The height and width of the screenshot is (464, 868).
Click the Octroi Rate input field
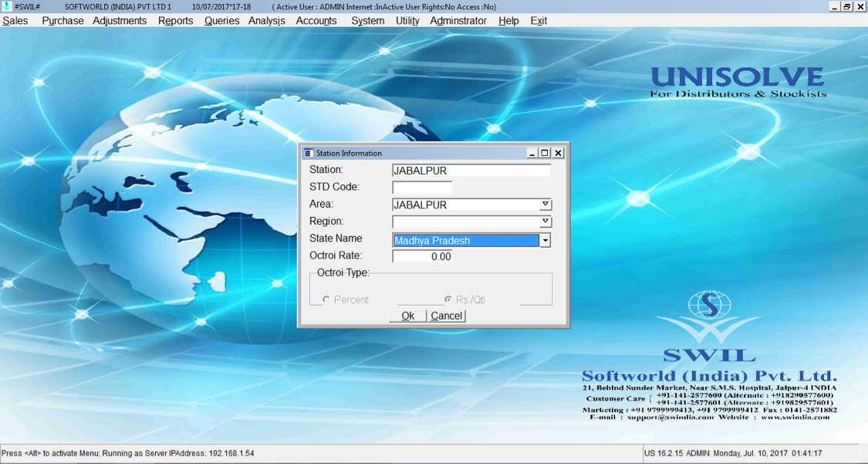click(x=422, y=256)
